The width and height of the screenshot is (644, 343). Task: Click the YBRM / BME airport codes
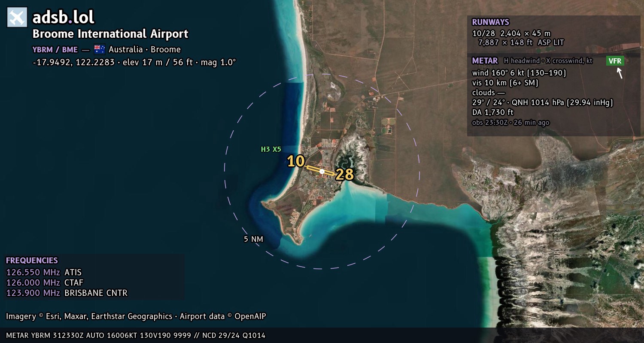tap(55, 49)
